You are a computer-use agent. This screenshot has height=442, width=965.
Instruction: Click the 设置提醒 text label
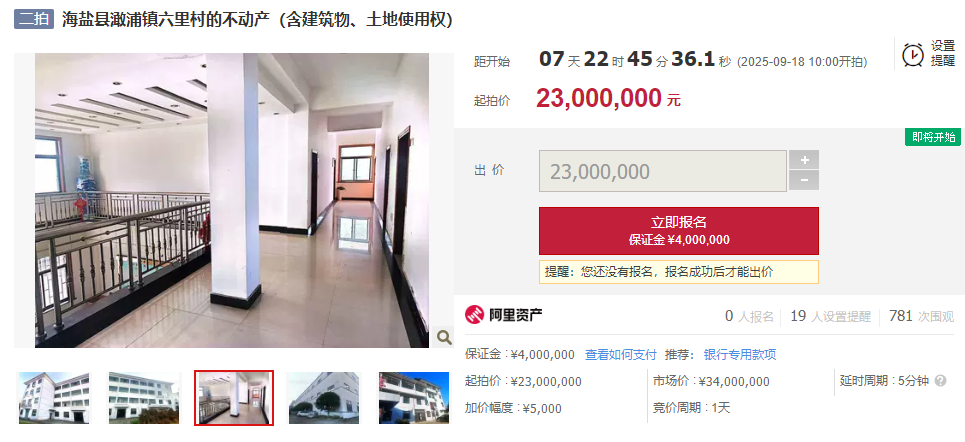click(943, 54)
